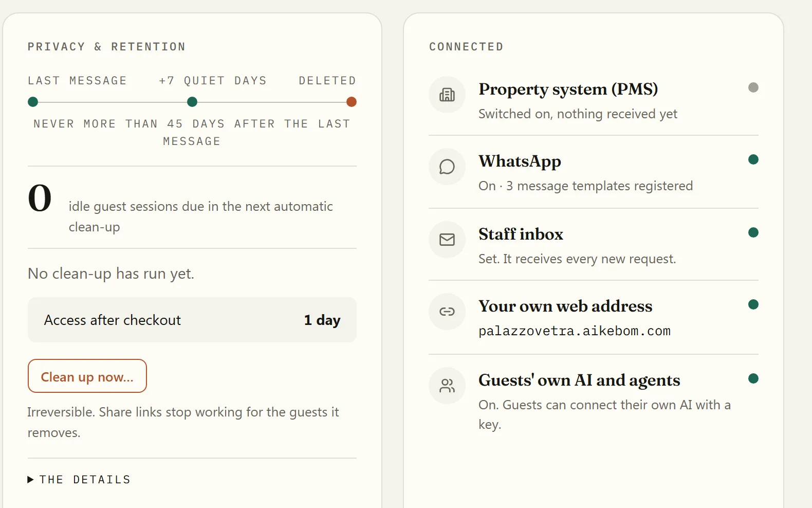Click 'Never more than 45 days' note
The width and height of the screenshot is (812, 508).
(192, 132)
